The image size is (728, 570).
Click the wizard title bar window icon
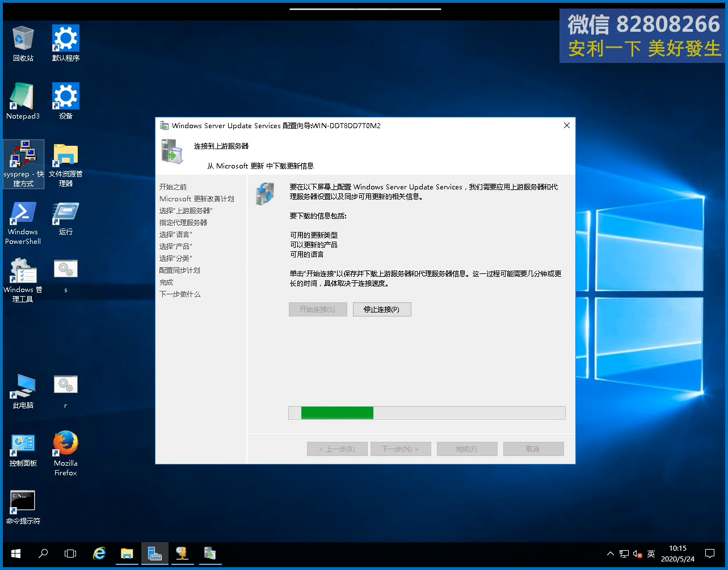(x=164, y=125)
